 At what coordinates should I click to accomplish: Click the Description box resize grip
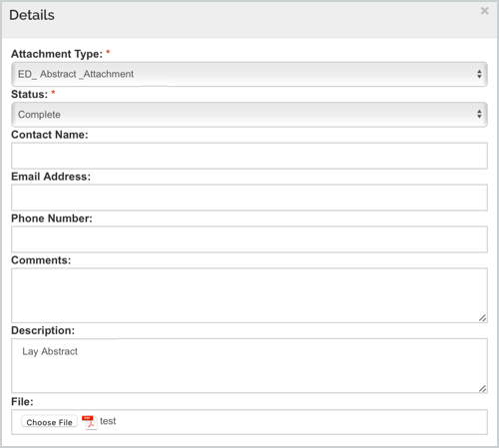(x=483, y=388)
